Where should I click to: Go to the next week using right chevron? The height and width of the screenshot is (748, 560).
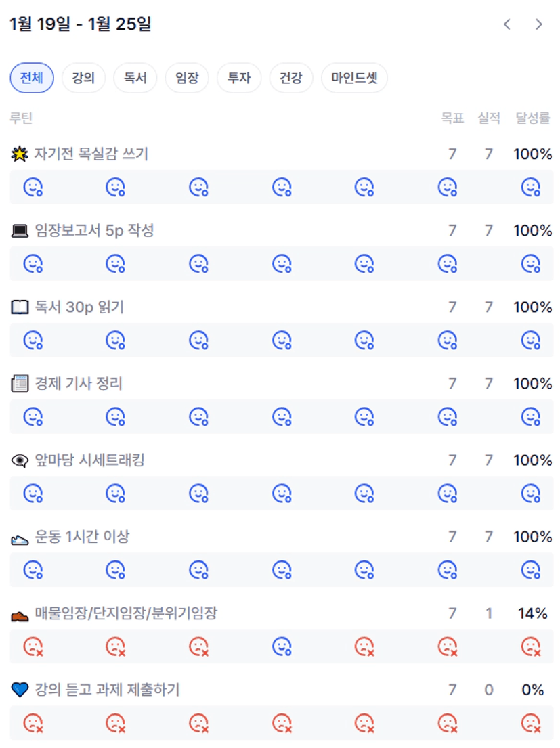(x=539, y=24)
